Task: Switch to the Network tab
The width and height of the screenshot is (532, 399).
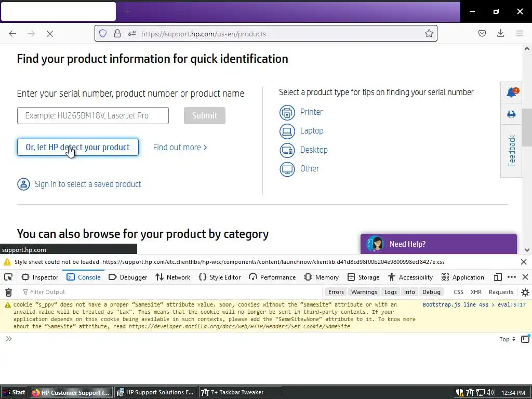Action: [x=172, y=277]
